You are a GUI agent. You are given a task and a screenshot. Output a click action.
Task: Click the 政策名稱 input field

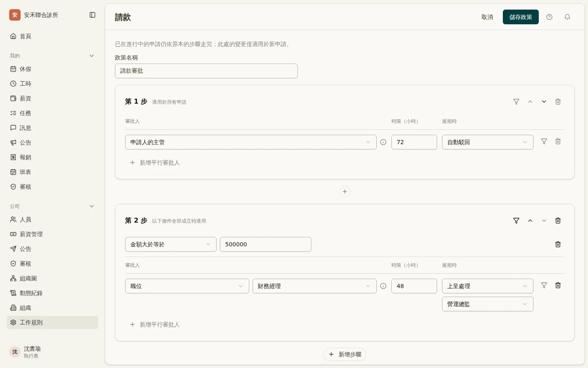click(206, 71)
